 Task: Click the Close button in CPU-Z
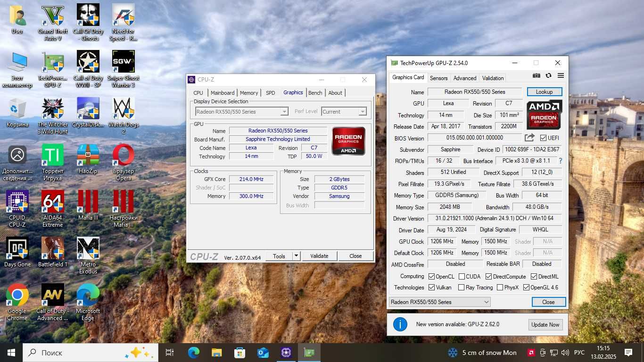tap(355, 256)
